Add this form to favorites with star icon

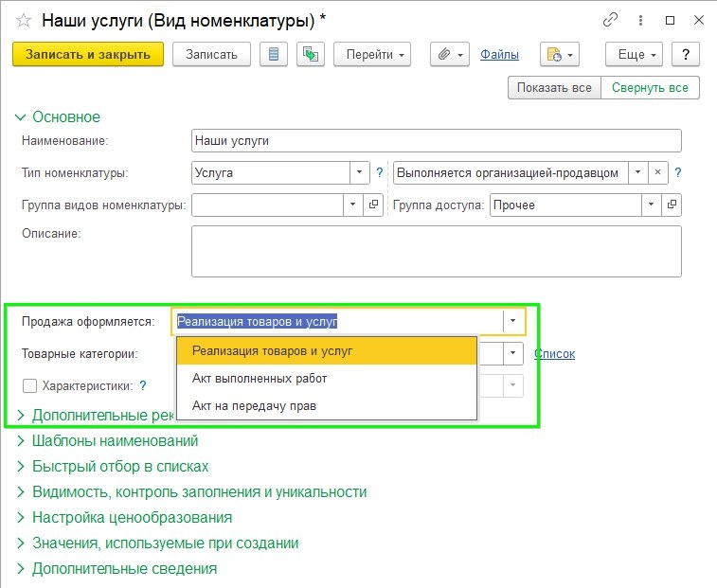pos(24,21)
